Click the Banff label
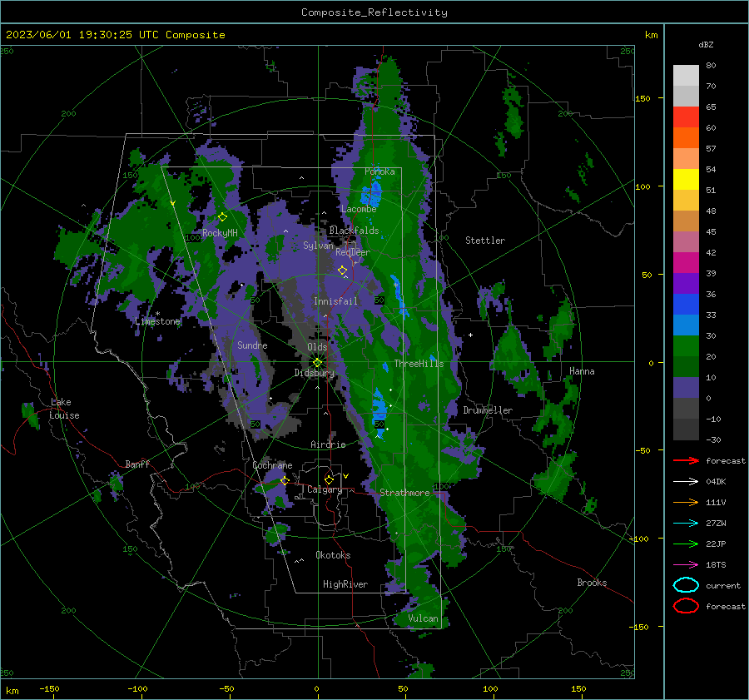749x700 pixels. coord(137,464)
